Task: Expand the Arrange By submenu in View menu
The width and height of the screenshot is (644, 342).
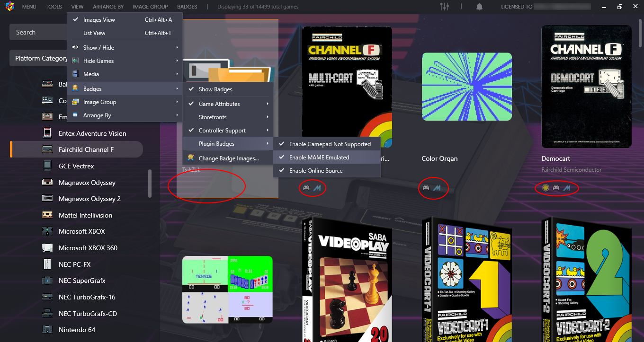Action: pyautogui.click(x=125, y=115)
